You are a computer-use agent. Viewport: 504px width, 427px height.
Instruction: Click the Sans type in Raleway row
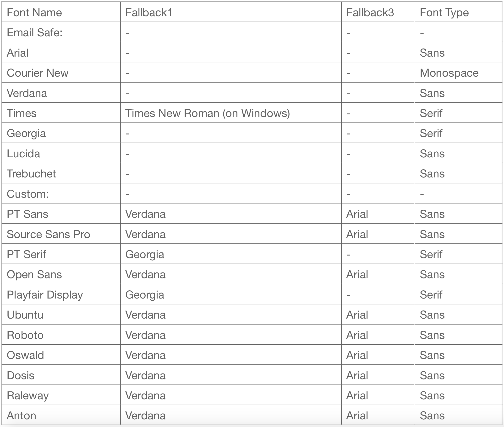[x=432, y=395]
